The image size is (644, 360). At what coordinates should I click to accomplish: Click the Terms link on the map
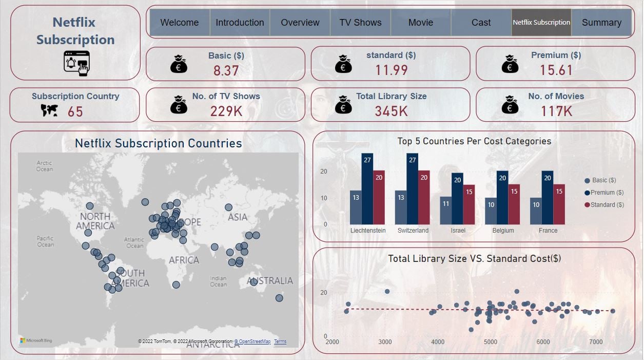[x=280, y=342]
